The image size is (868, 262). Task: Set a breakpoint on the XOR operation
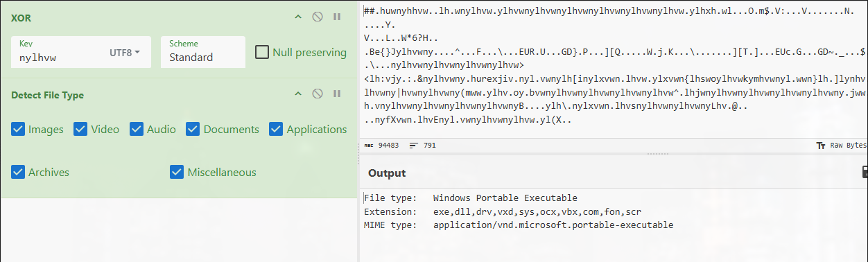click(x=337, y=17)
